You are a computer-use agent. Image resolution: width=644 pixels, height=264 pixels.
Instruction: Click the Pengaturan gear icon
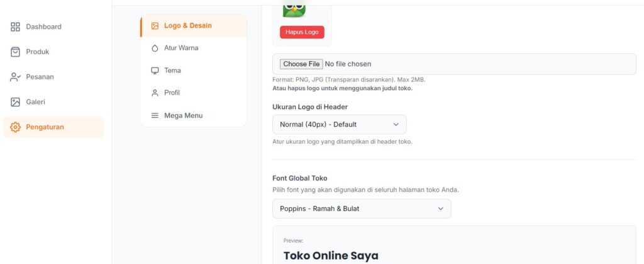click(x=16, y=127)
